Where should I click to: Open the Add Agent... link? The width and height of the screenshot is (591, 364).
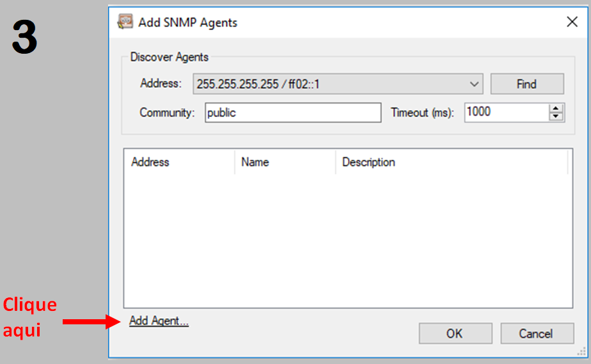coord(159,321)
